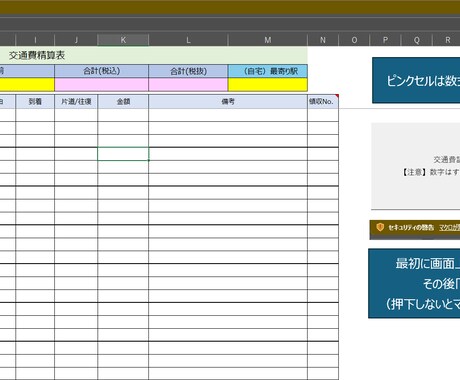Select column K header
The image size is (460, 380).
point(123,40)
